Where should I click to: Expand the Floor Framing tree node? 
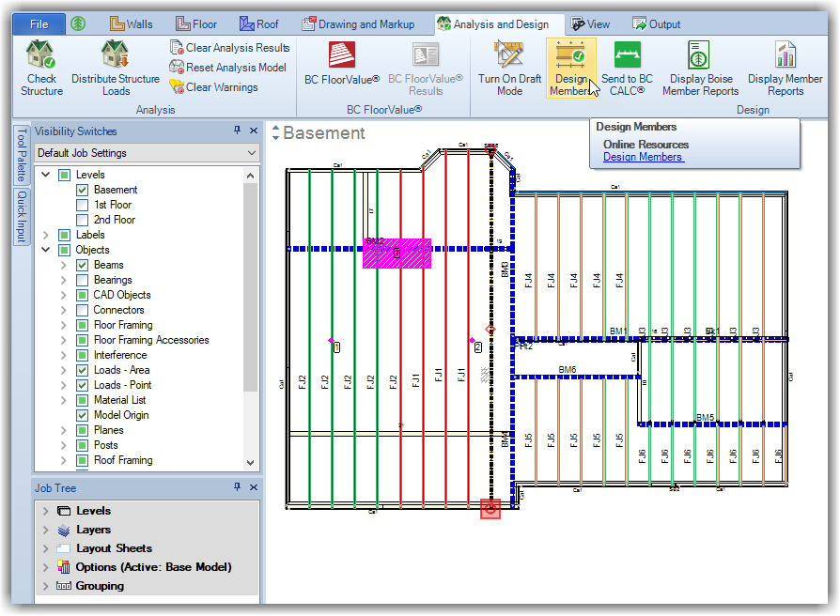(64, 325)
